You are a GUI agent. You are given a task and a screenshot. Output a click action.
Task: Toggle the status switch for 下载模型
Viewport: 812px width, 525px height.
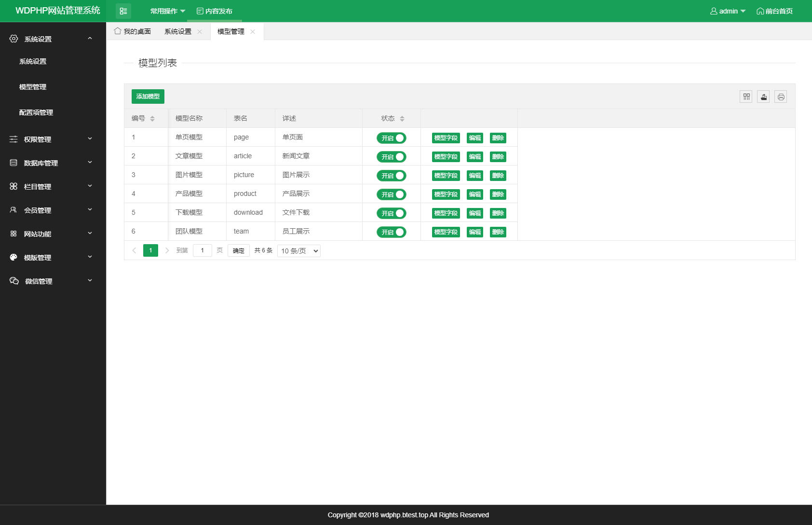392,213
